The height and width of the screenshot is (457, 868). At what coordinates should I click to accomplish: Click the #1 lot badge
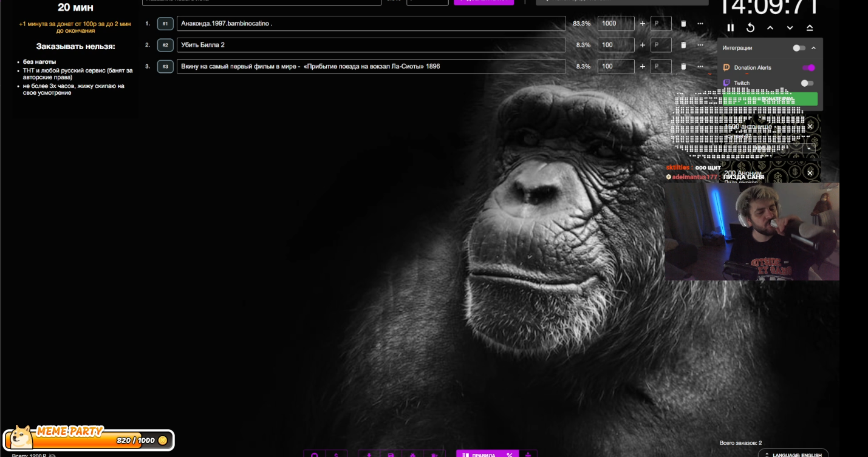[x=165, y=24]
